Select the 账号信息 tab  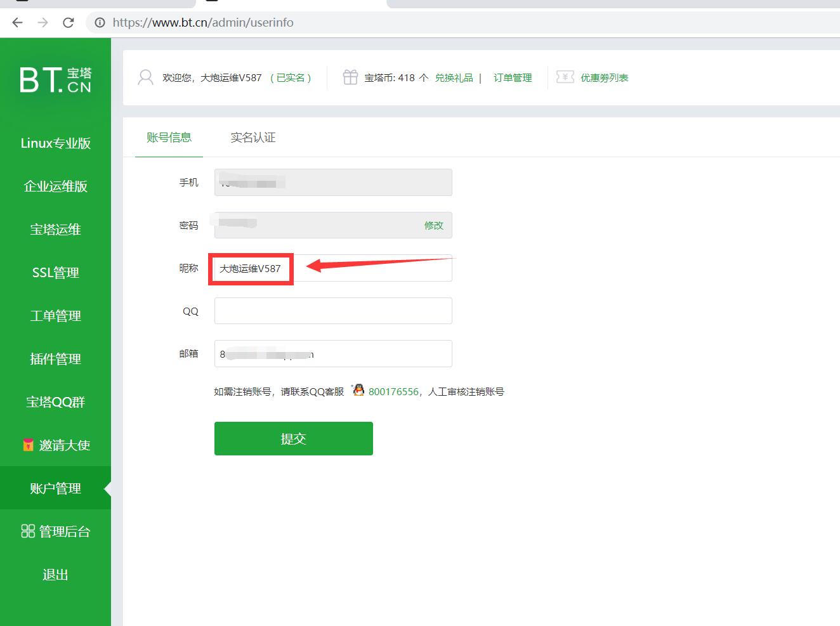tap(169, 138)
